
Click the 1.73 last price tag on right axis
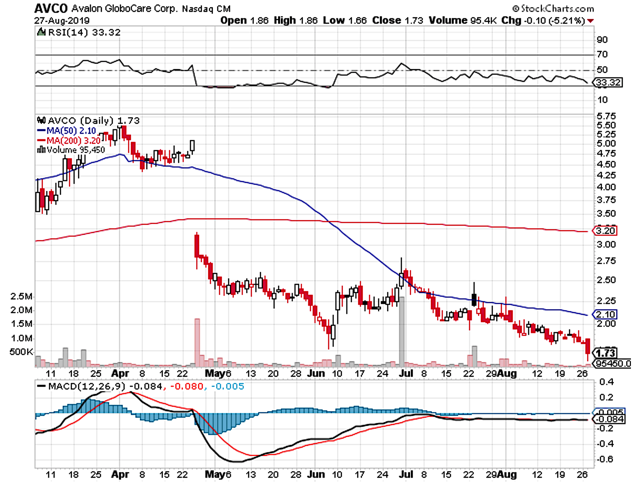point(605,353)
